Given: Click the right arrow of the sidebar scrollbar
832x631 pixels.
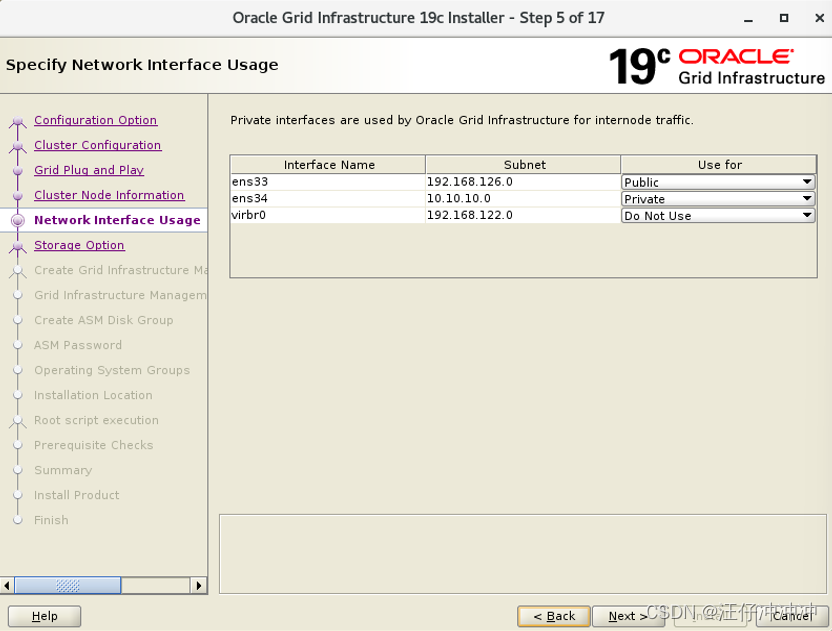Looking at the screenshot, I should (199, 585).
